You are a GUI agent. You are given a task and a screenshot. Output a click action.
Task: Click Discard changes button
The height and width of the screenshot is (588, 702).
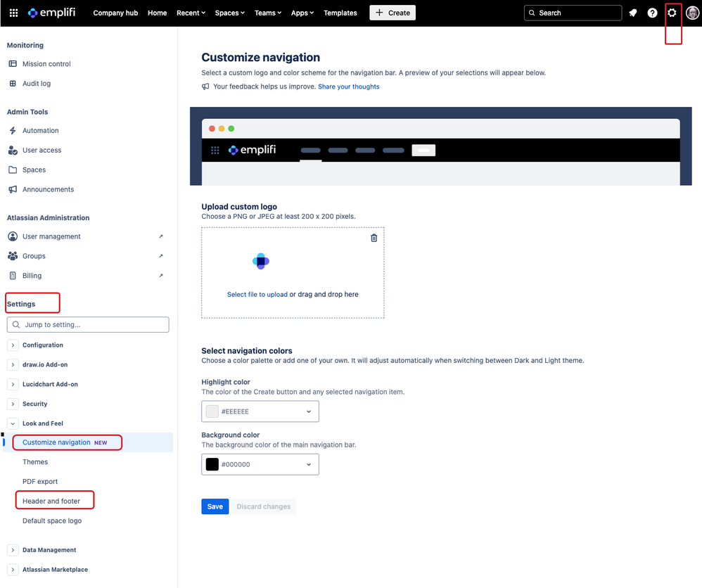click(263, 507)
